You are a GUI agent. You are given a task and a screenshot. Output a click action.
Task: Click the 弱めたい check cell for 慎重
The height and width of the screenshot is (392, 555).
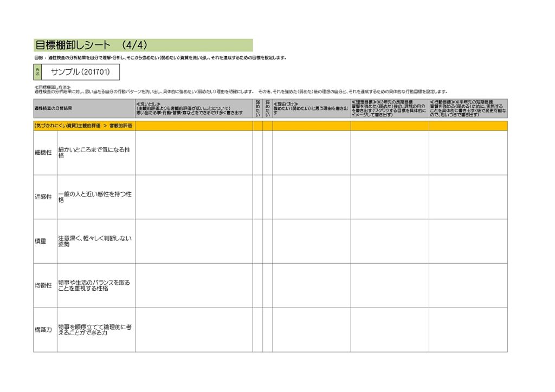click(268, 241)
